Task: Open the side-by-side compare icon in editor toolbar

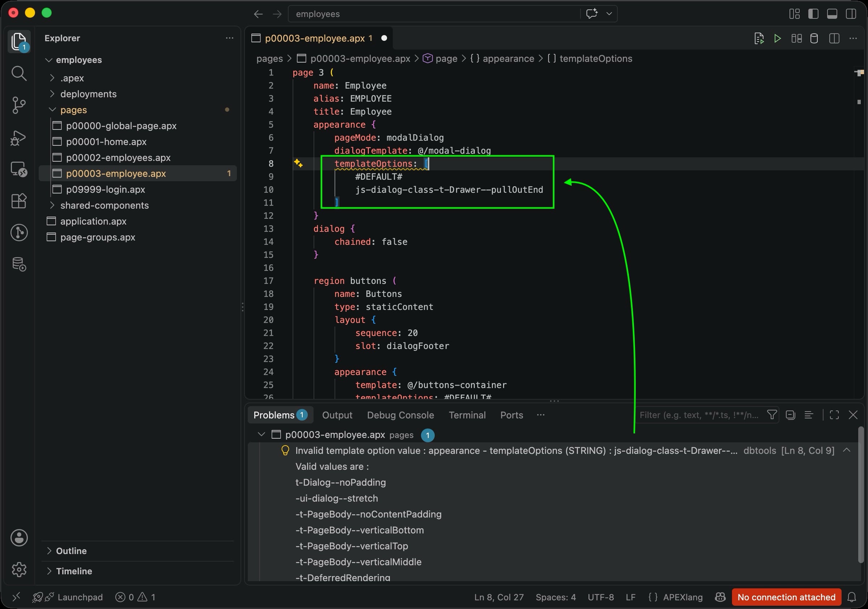Action: (796, 38)
